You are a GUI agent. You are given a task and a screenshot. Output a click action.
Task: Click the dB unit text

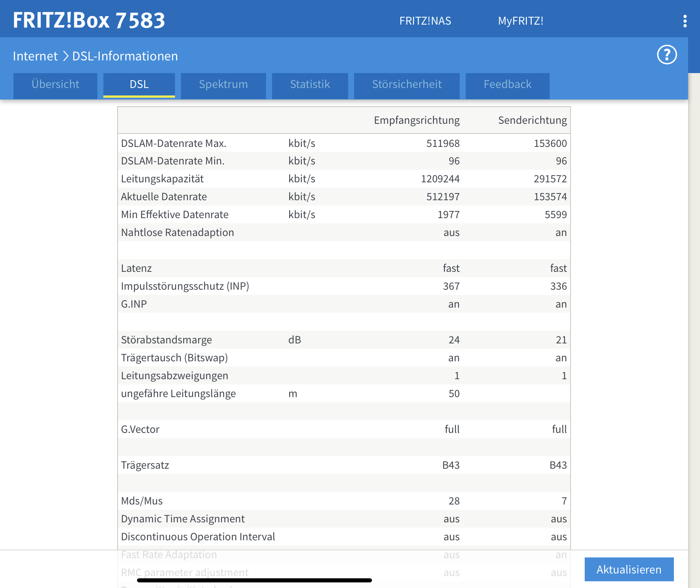pyautogui.click(x=295, y=340)
